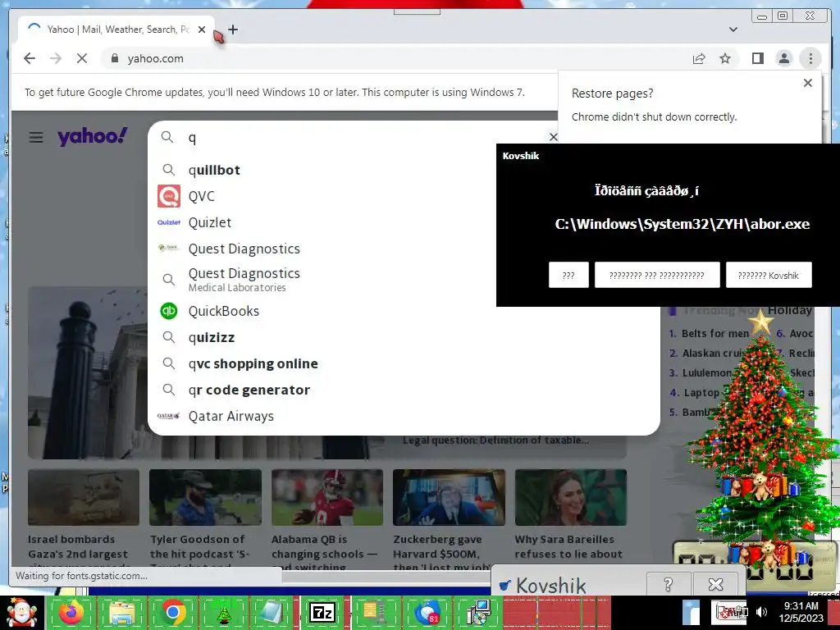Open the Laptop trending link
Viewport: 840px width, 630px height.
click(x=701, y=393)
